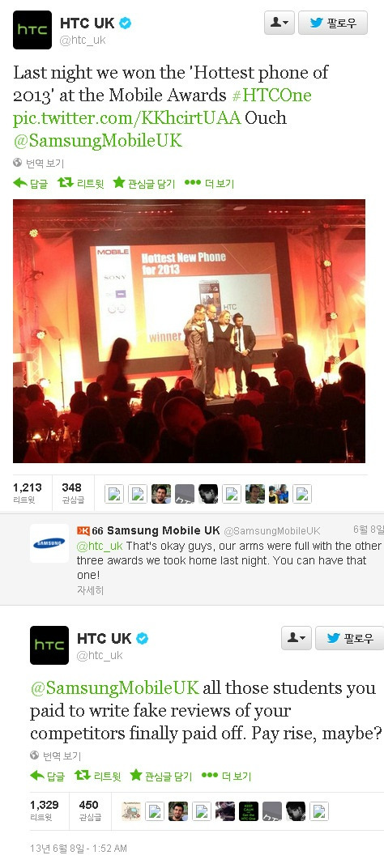Click the 리트윗 retweet icon under the first tweet

[66, 183]
